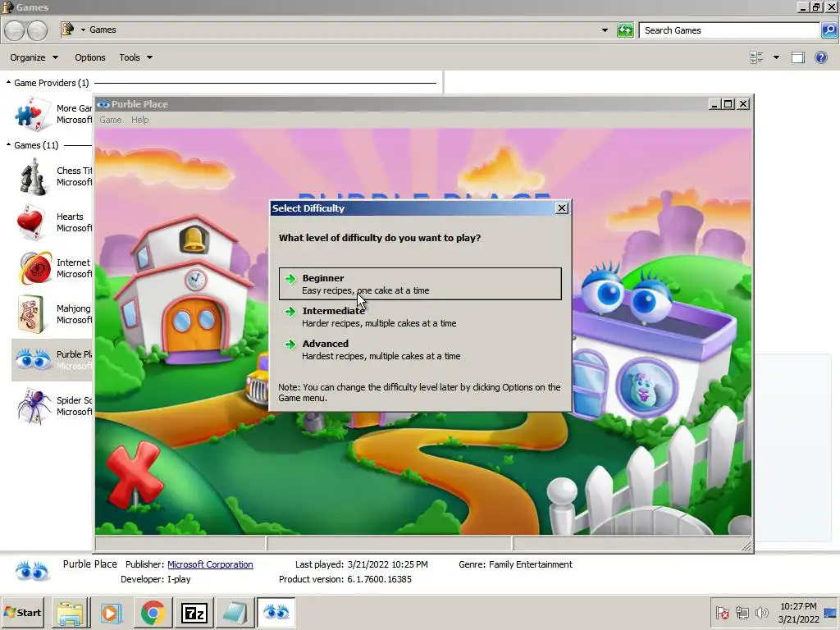Viewport: 840px width, 630px height.
Task: Maximize the Purble Place window
Action: pyautogui.click(x=728, y=104)
